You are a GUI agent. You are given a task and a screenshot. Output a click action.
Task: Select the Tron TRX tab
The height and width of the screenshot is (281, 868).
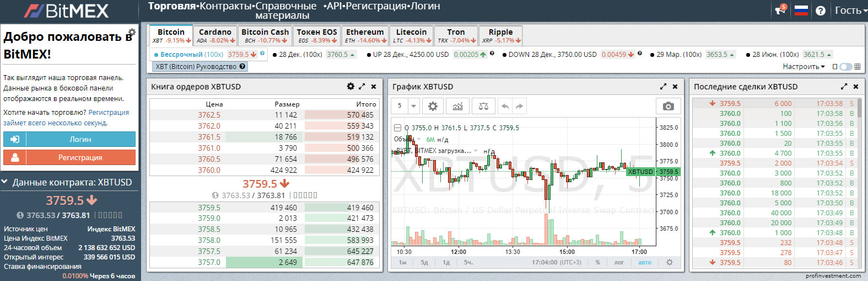point(456,35)
